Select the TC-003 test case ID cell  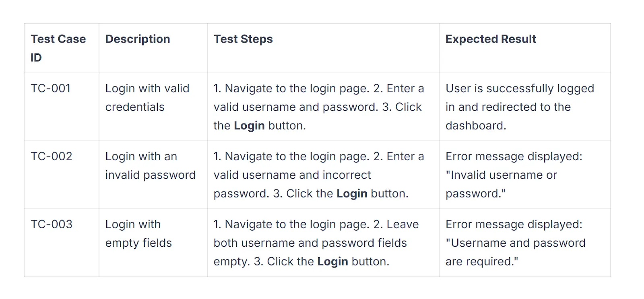[52, 225]
